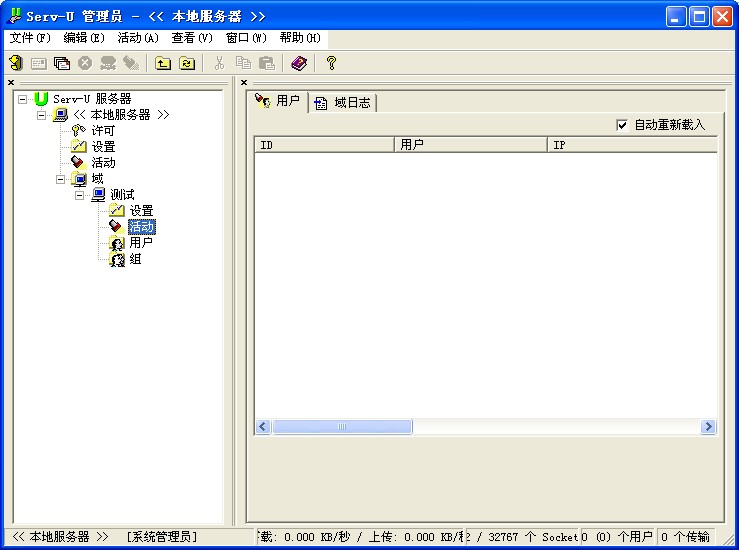Sort by ID column header
This screenshot has height=550, width=739.
(324, 145)
